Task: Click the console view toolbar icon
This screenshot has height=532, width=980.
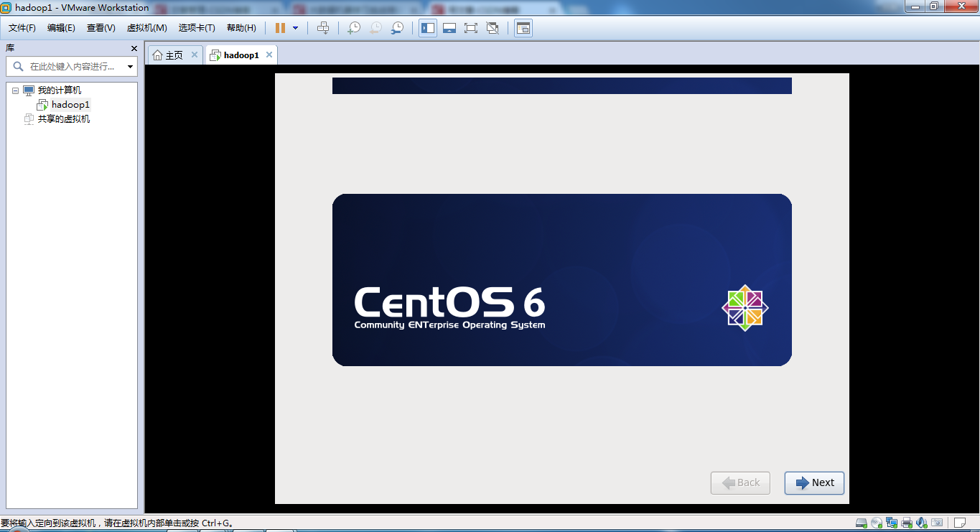Action: [x=523, y=28]
